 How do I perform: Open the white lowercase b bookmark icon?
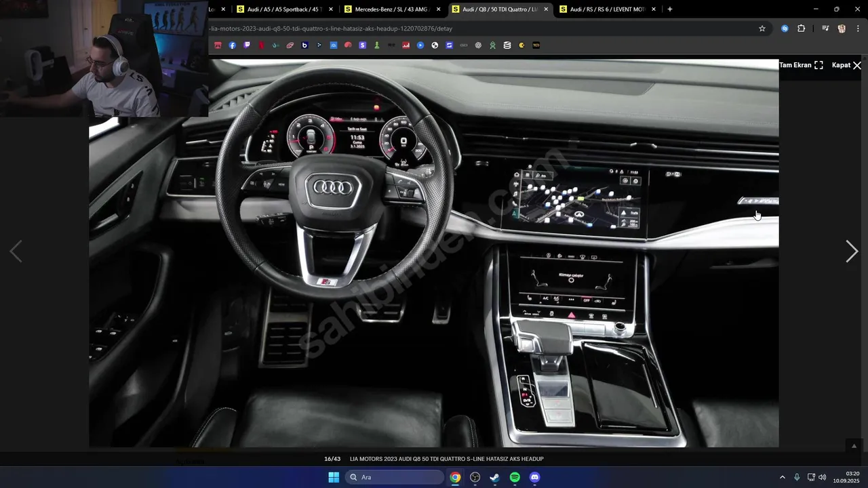click(304, 45)
